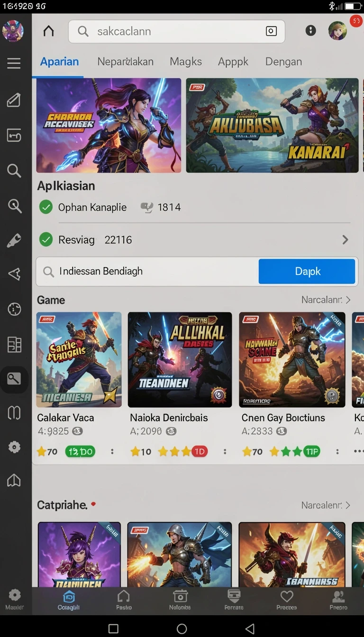Image resolution: width=364 pixels, height=637 pixels.
Task: Open options dots for Naioka Denircbais
Action: [x=225, y=452]
